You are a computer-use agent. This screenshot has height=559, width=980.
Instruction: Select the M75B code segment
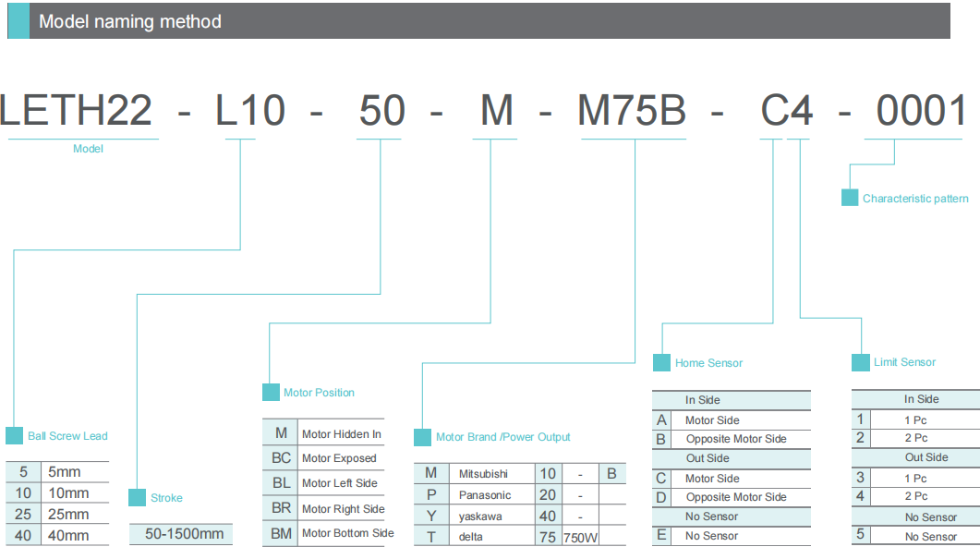tap(632, 112)
